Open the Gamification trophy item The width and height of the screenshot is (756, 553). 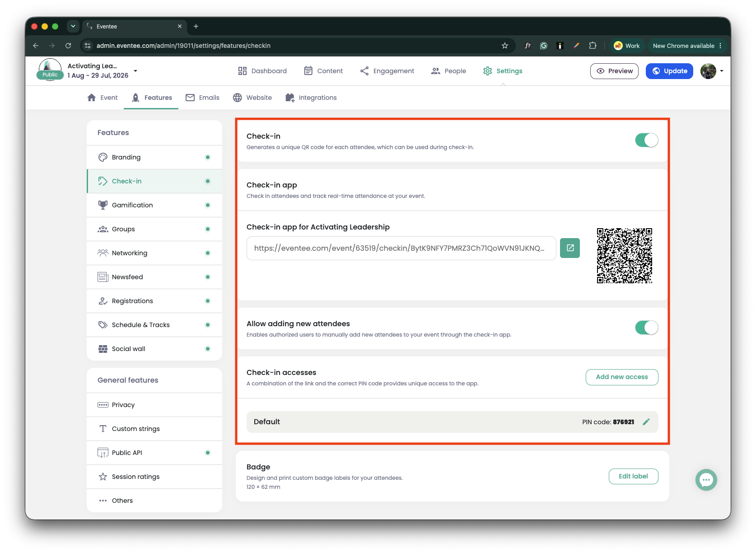(154, 205)
